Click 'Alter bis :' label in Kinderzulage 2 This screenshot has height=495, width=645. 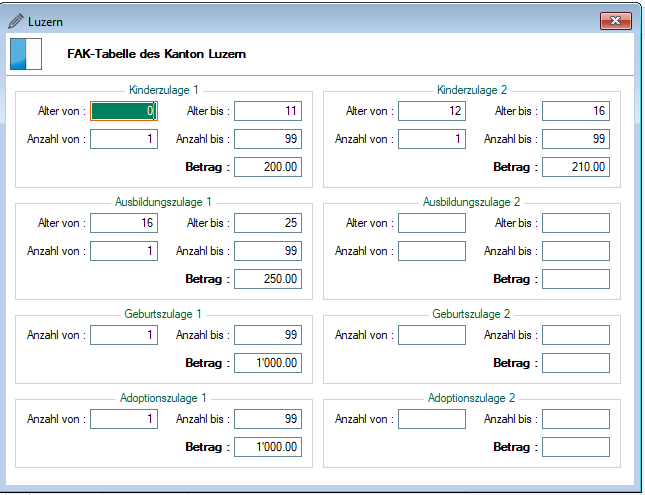[516, 111]
